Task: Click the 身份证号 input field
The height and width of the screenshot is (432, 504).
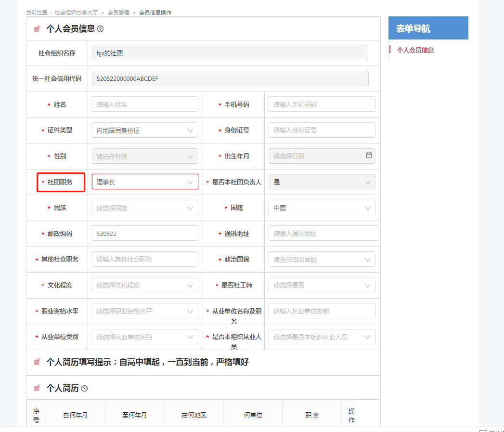Action: [322, 130]
